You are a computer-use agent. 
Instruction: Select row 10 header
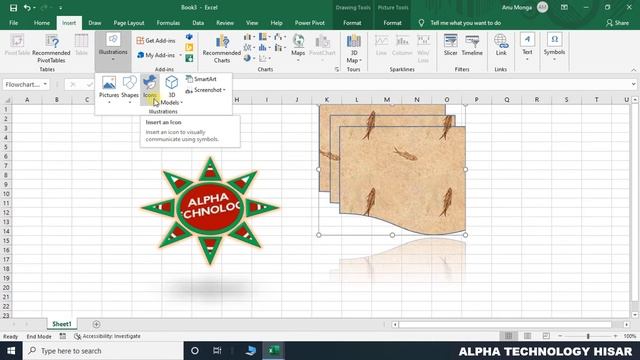[x=6, y=194]
